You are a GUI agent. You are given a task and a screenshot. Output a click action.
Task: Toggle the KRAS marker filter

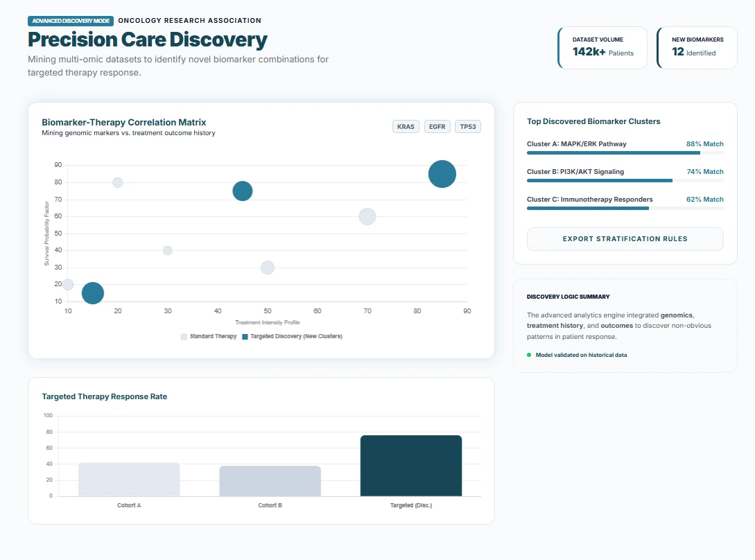click(406, 127)
